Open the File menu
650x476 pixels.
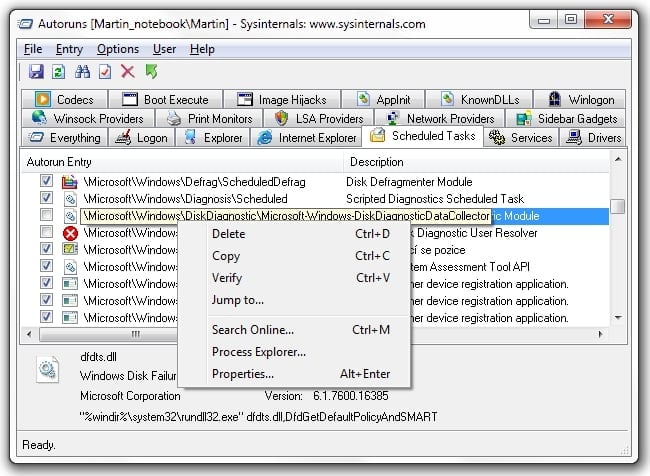[33, 49]
